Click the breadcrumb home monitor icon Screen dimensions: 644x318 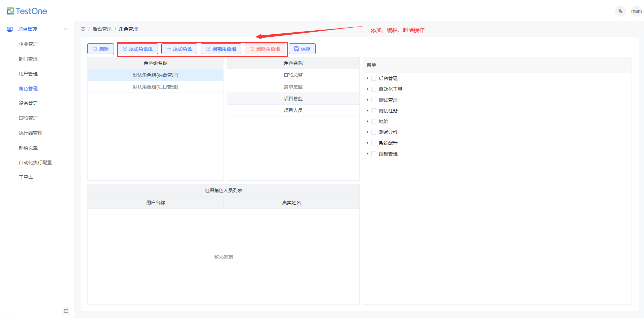click(83, 29)
